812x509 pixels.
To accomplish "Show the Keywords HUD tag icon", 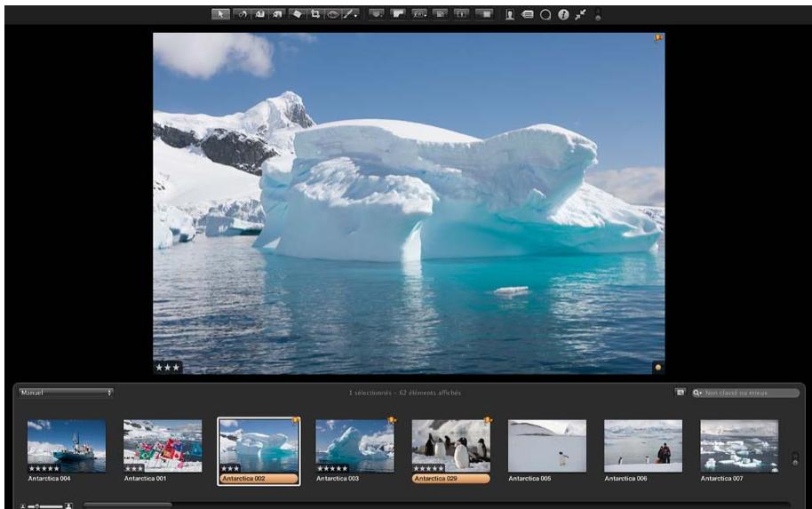I will pyautogui.click(x=527, y=15).
